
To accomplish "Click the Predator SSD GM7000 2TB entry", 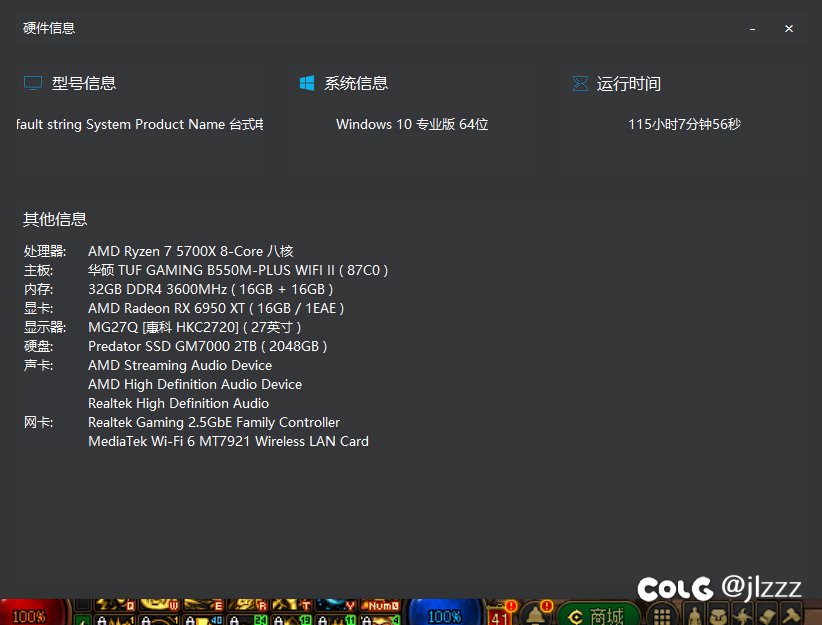I will click(208, 346).
